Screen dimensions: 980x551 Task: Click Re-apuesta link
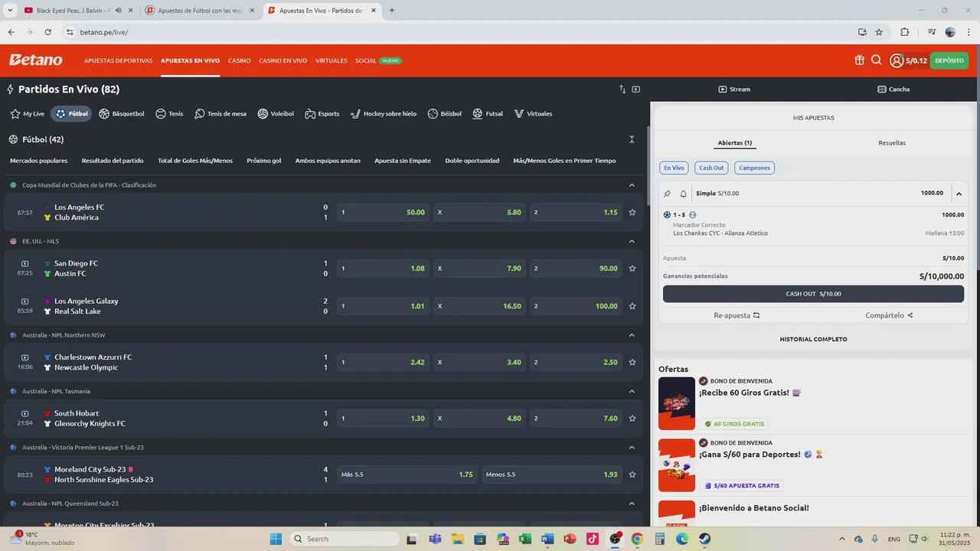click(x=737, y=315)
